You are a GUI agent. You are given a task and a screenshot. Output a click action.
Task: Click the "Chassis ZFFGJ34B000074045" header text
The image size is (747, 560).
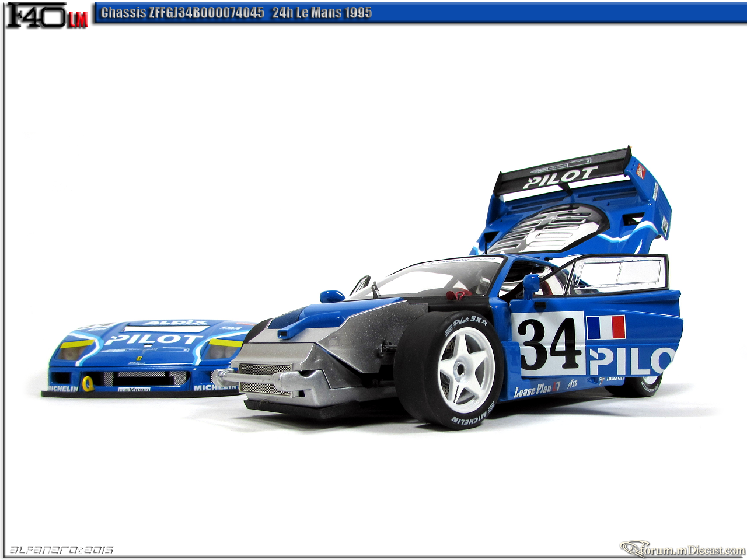pos(183,12)
